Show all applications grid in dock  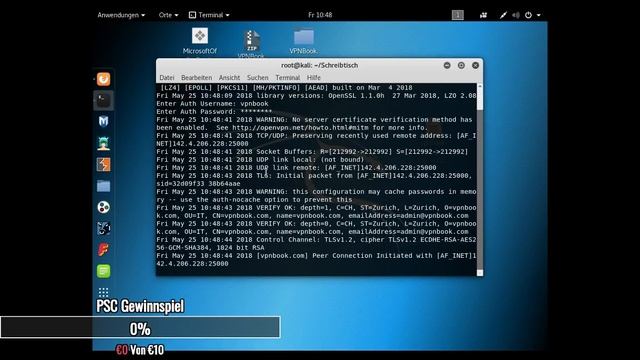point(103,292)
